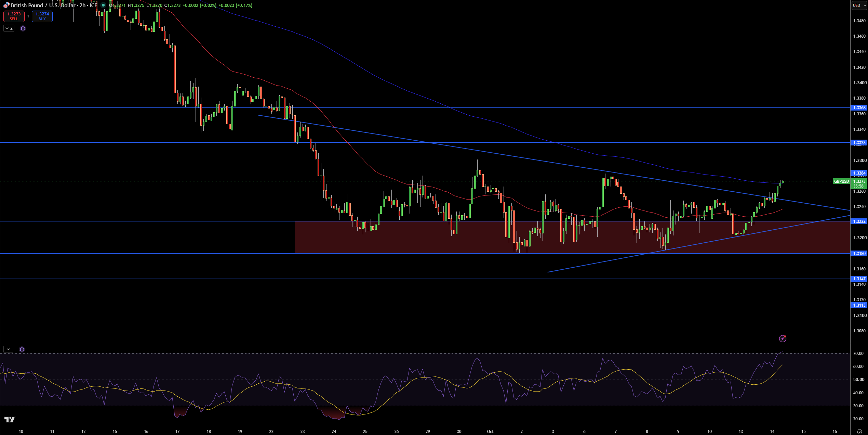Click the Oct label on time axis
The image size is (868, 435).
[x=490, y=431]
